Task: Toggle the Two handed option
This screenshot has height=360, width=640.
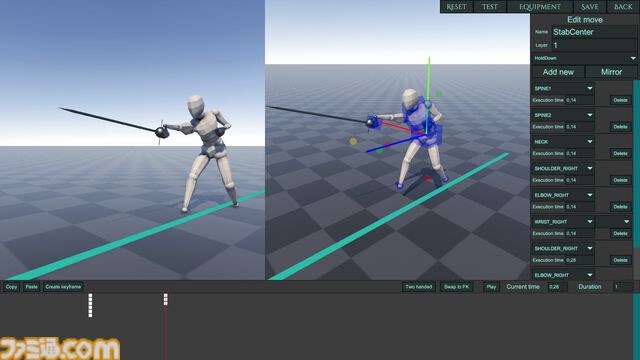Action: coord(419,287)
